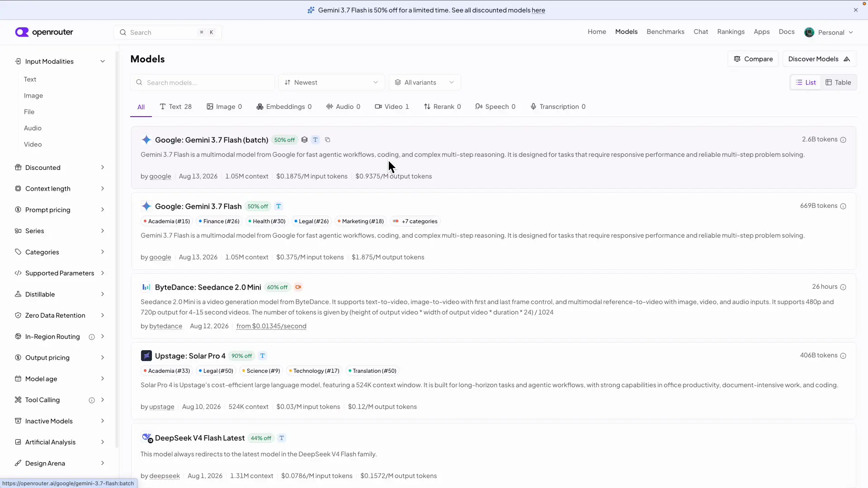This screenshot has height=488, width=868.
Task: Open the Docs nav item
Action: (x=787, y=32)
